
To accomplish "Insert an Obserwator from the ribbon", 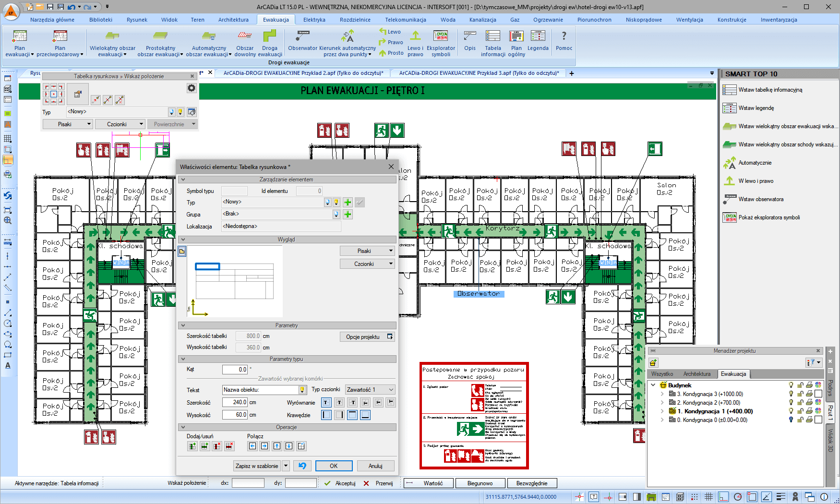I will pos(302,40).
